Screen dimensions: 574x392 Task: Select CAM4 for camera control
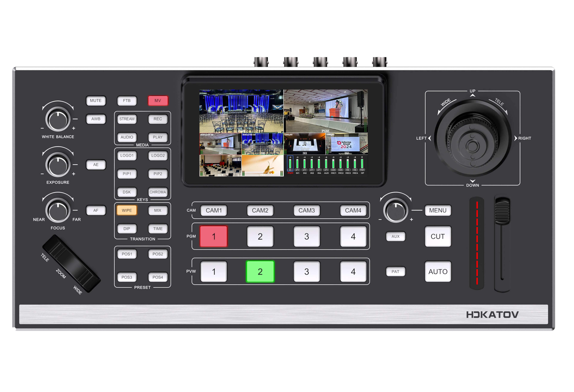353,210
